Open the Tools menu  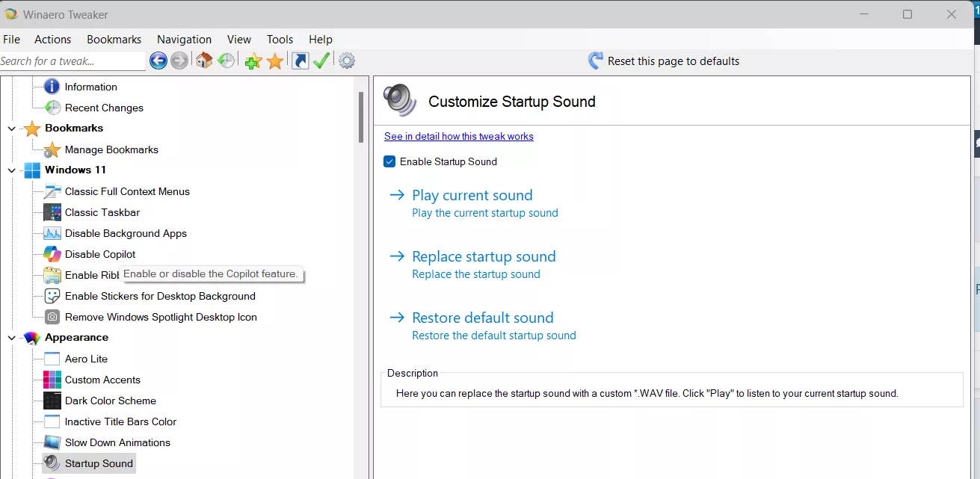(x=280, y=40)
